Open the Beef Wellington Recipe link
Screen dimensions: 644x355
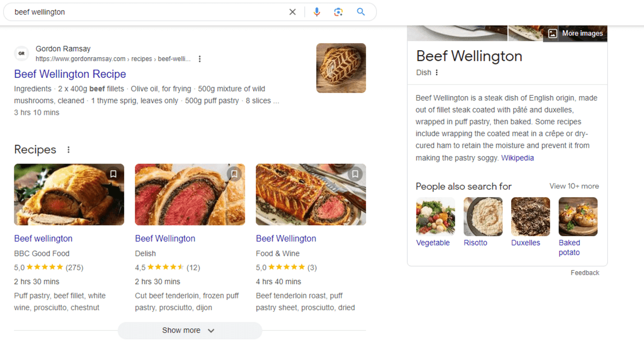(x=70, y=74)
